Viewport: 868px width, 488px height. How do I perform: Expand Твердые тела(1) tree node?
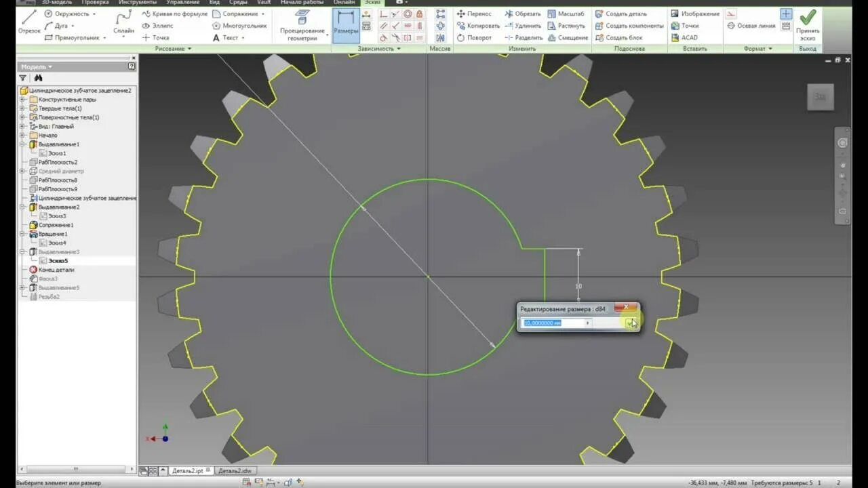click(x=22, y=108)
